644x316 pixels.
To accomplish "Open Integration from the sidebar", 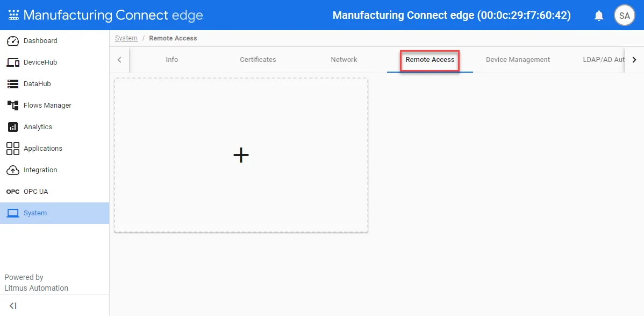I will tap(55, 170).
